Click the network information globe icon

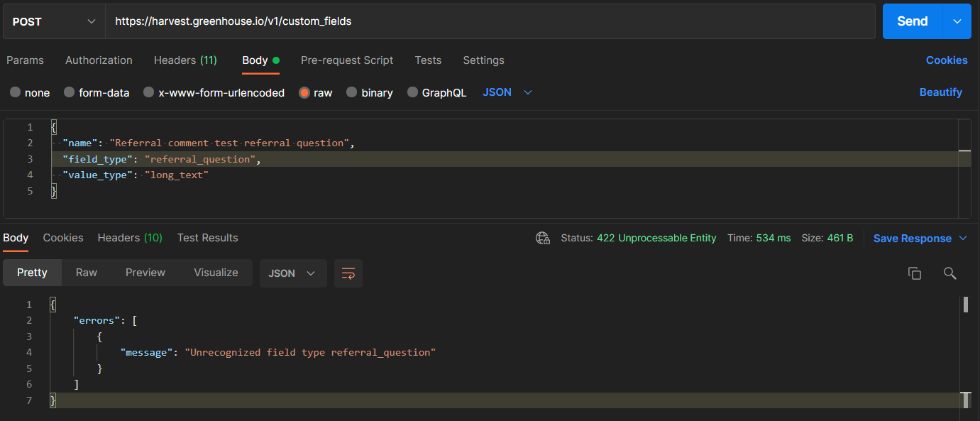pos(543,238)
